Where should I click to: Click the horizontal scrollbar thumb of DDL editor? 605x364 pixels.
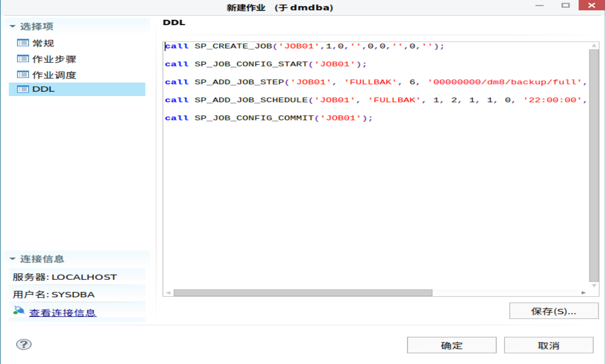point(303,293)
